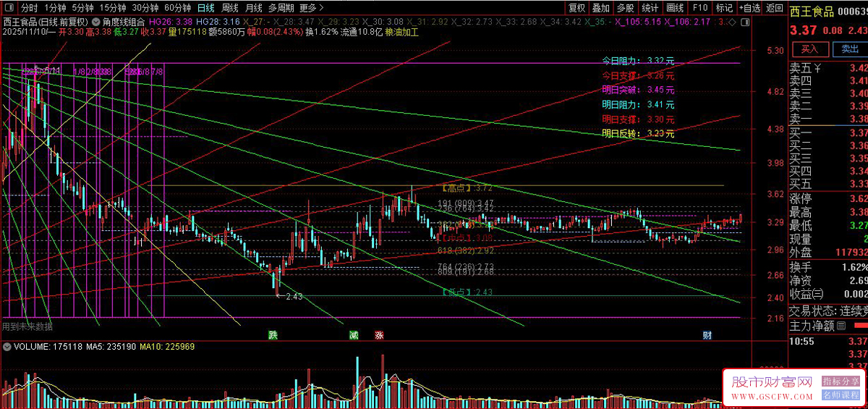Switch to the 分时 intraday view
Image resolution: width=868 pixels, height=409 pixels.
point(29,8)
